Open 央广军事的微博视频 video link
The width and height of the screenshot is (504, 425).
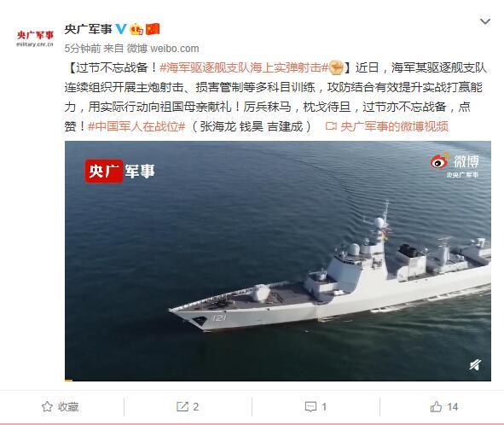(394, 126)
